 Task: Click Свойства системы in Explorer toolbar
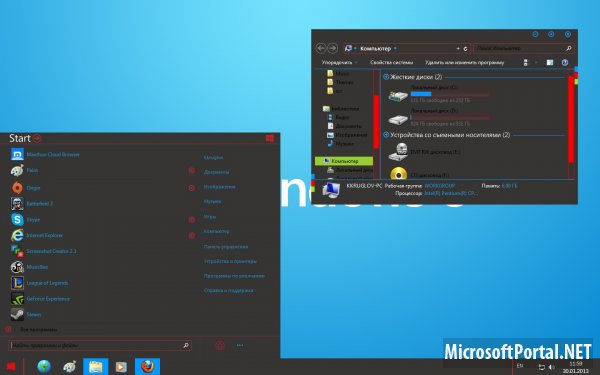391,62
